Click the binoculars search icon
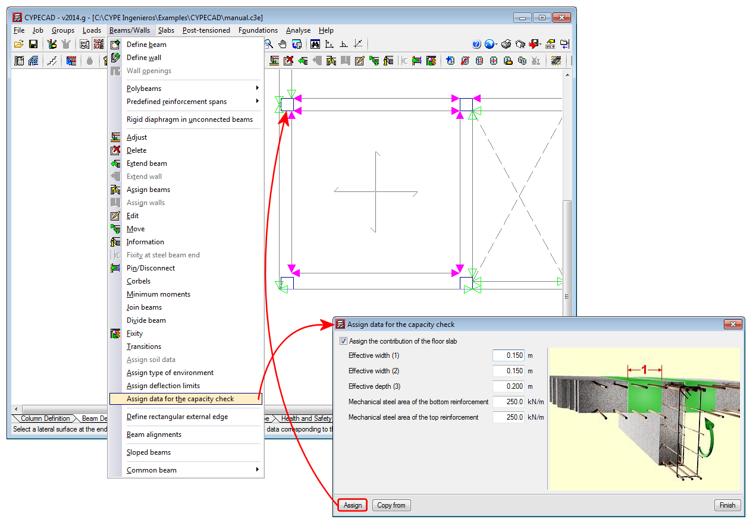 315,44
